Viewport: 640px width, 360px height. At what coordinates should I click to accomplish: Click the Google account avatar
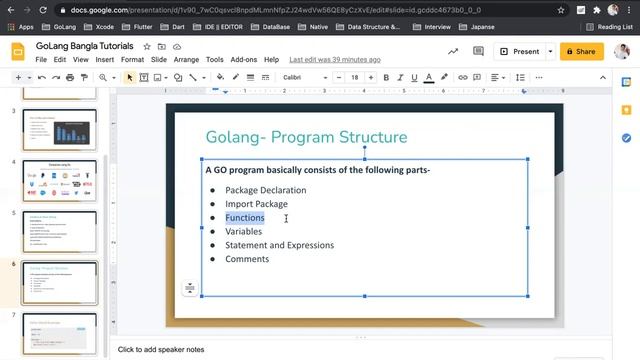coord(622,51)
